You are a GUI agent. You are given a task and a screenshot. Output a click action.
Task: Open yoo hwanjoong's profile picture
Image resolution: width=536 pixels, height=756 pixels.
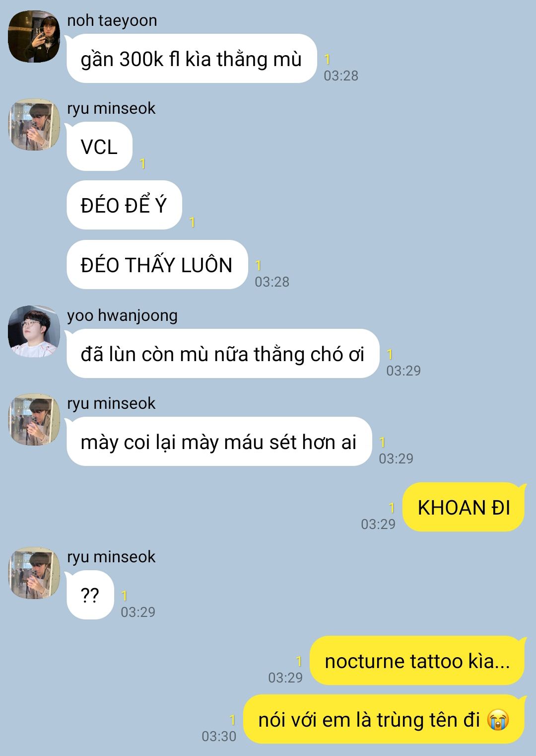[34, 331]
